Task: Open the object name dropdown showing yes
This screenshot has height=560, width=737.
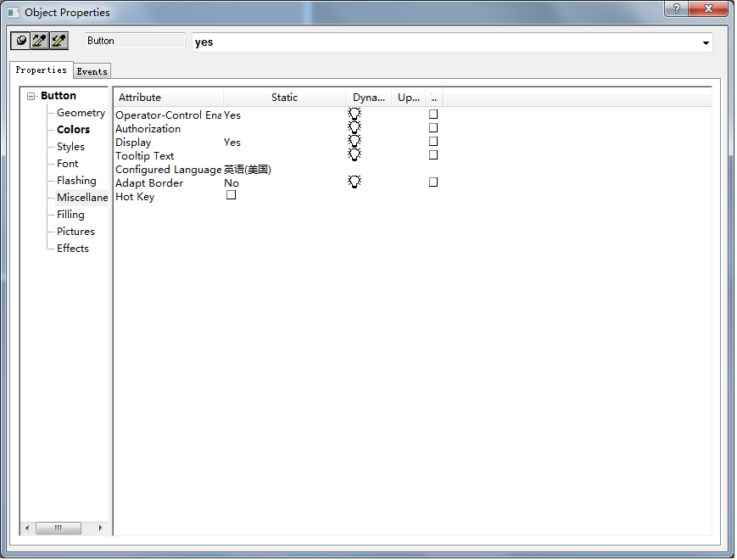Action: click(706, 42)
